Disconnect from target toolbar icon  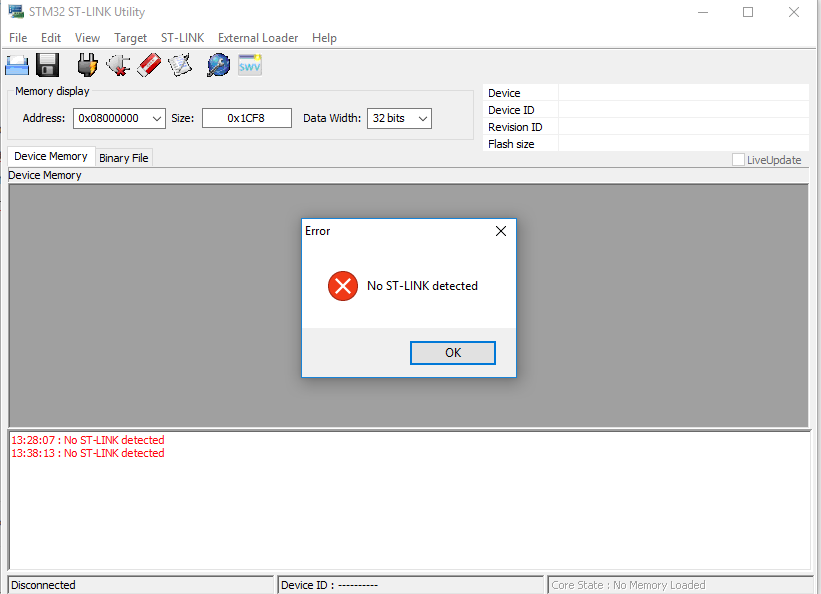(118, 65)
